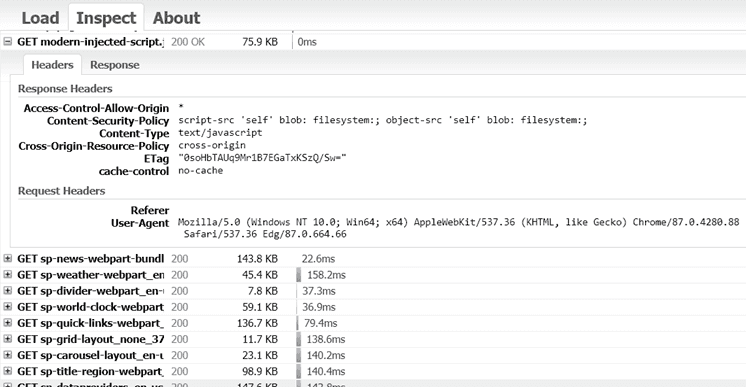746x387 pixels.
Task: Click the 158.2ms timing bar entry
Action: coord(326,275)
